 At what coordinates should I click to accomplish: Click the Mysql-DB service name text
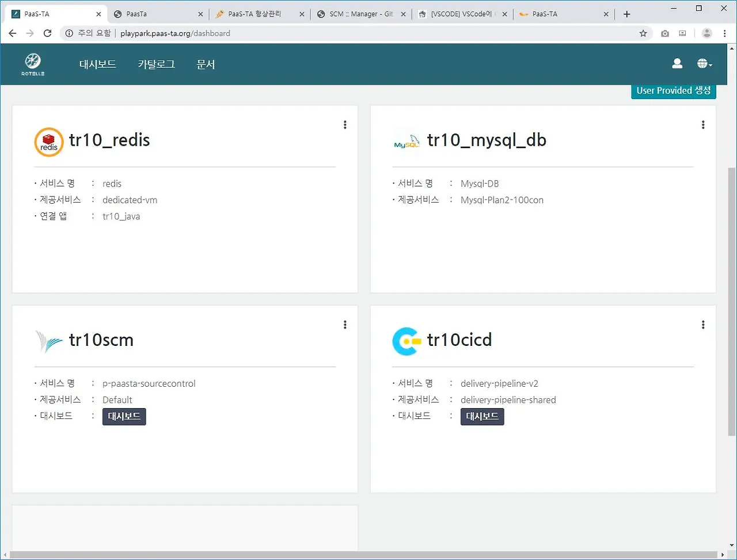[480, 184]
